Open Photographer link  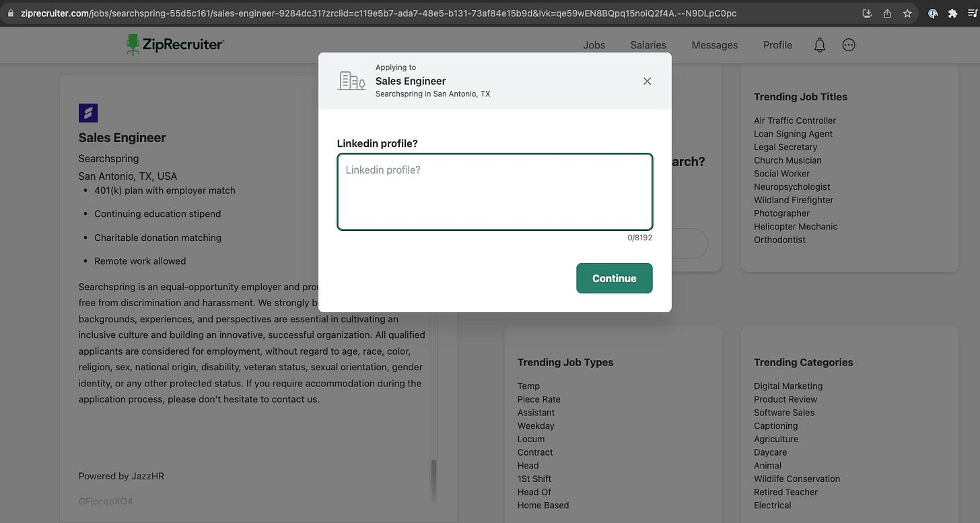tap(781, 213)
